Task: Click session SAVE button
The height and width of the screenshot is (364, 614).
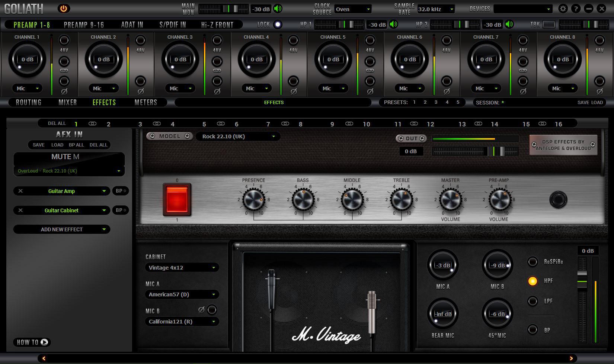Action: point(583,103)
